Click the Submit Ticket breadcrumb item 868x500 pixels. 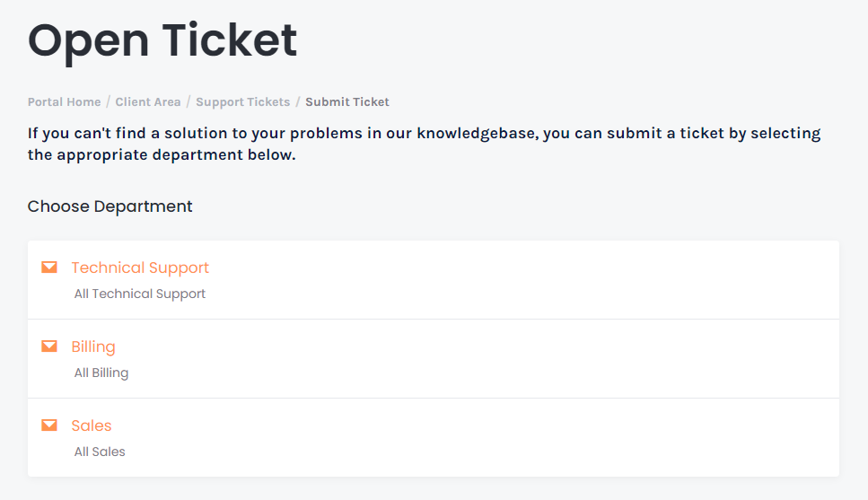[x=347, y=101]
